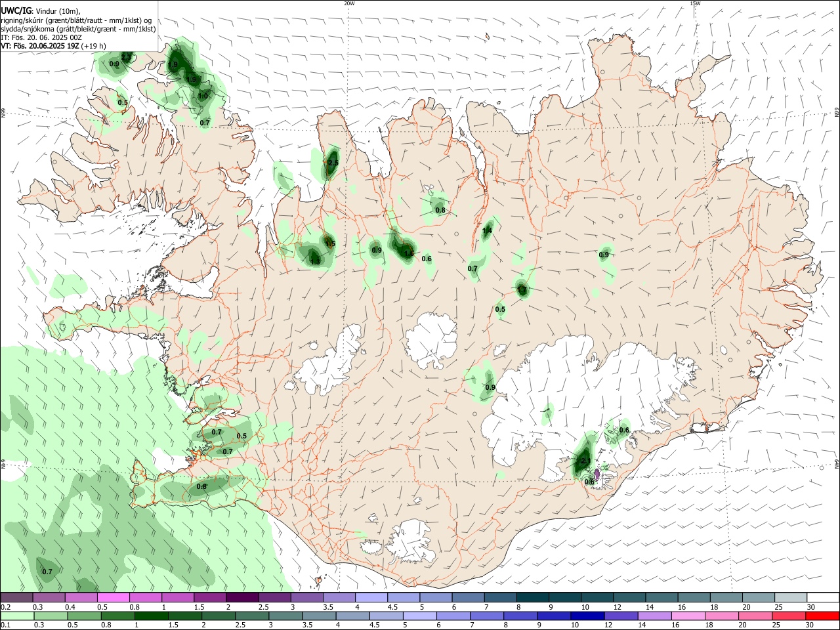The image size is (840, 630).
Task: Select the pink-red 25–30 swatch on lower scale
Action: click(x=787, y=616)
